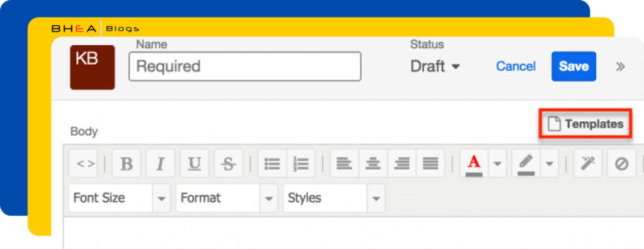The width and height of the screenshot is (644, 249).
Task: Apply underline formatting
Action: 195,163
